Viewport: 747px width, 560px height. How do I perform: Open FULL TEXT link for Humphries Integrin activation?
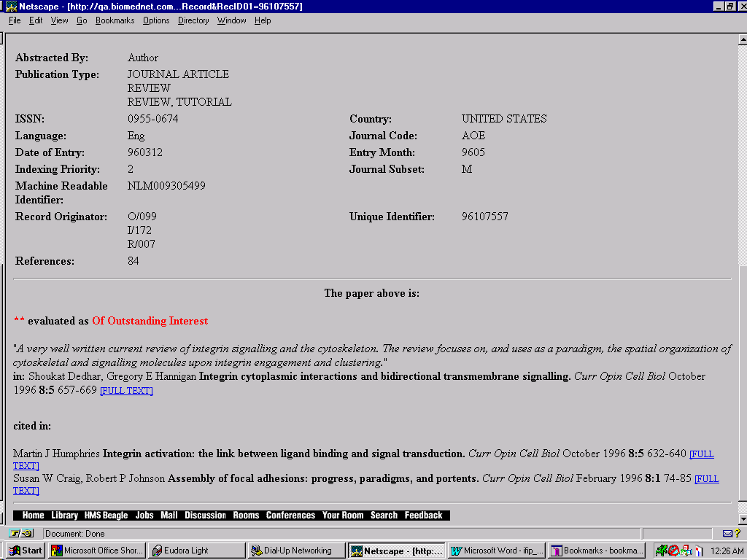coord(702,454)
